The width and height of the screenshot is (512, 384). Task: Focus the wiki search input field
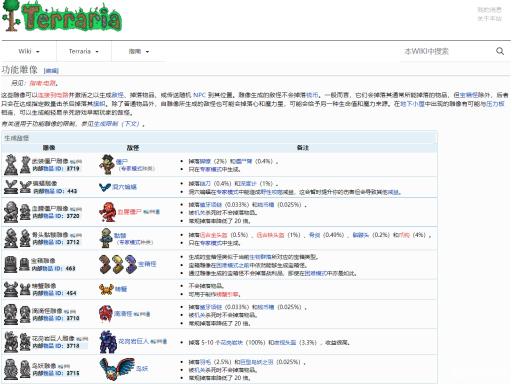447,51
